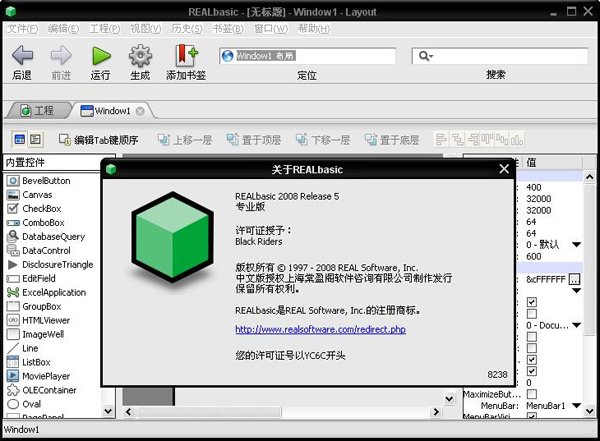Open the 工程(P) menu
The width and height of the screenshot is (600, 441).
click(104, 29)
